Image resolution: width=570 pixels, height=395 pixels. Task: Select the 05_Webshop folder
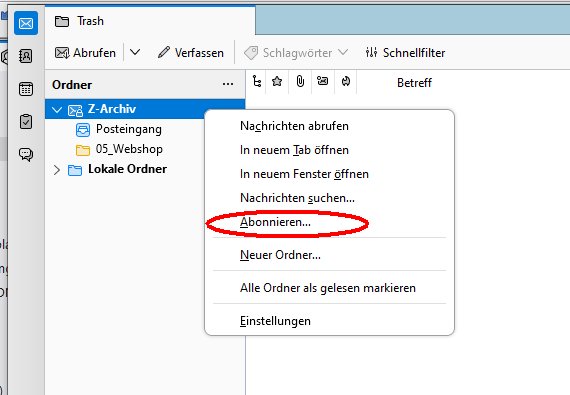pyautogui.click(x=129, y=149)
